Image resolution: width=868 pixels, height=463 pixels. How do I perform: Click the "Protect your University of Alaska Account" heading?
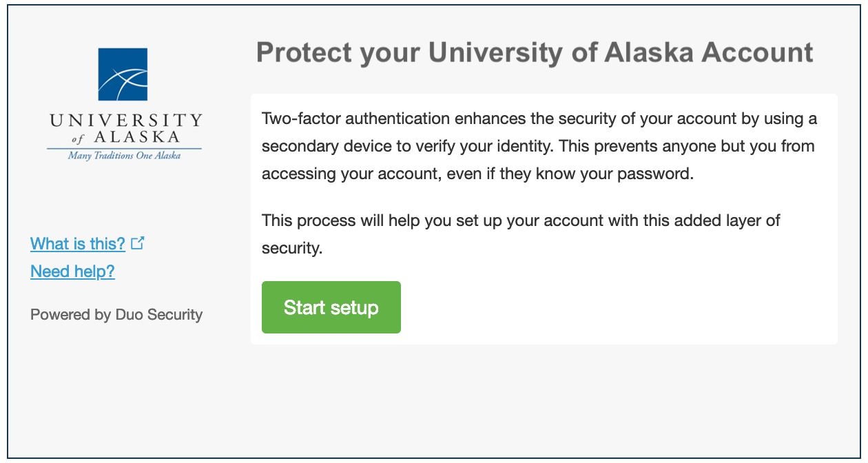point(535,53)
